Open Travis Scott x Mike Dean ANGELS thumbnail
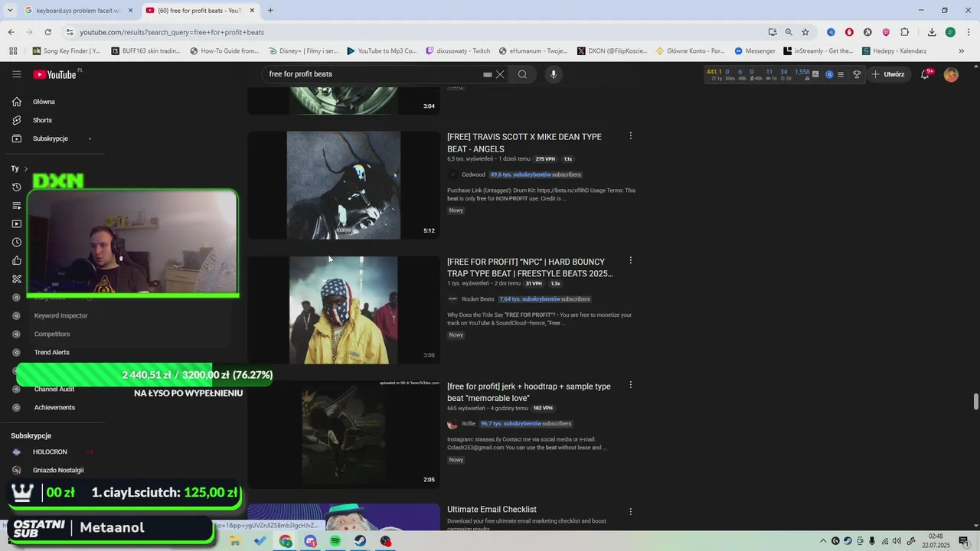The image size is (980, 551). point(344,185)
